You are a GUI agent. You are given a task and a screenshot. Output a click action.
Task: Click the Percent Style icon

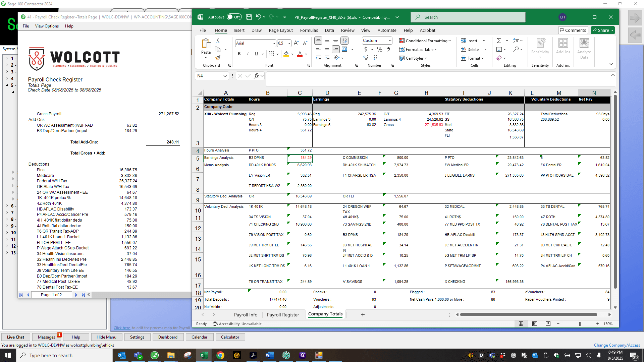click(x=380, y=49)
